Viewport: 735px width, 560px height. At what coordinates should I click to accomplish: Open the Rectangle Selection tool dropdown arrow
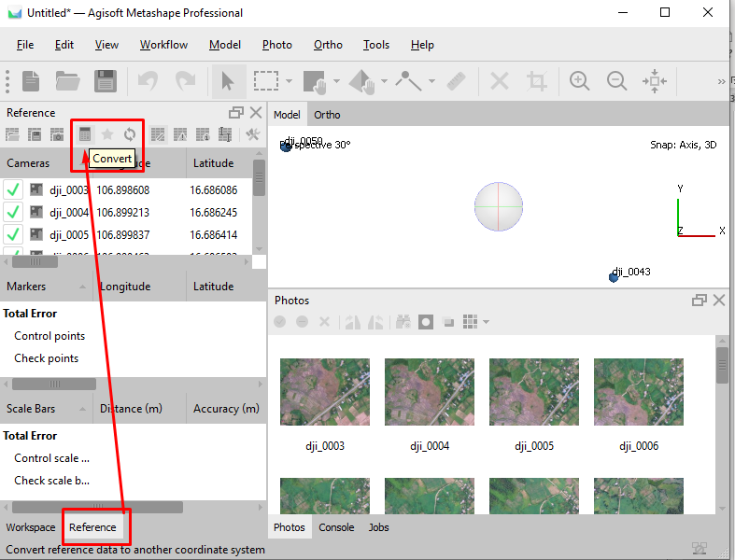289,81
